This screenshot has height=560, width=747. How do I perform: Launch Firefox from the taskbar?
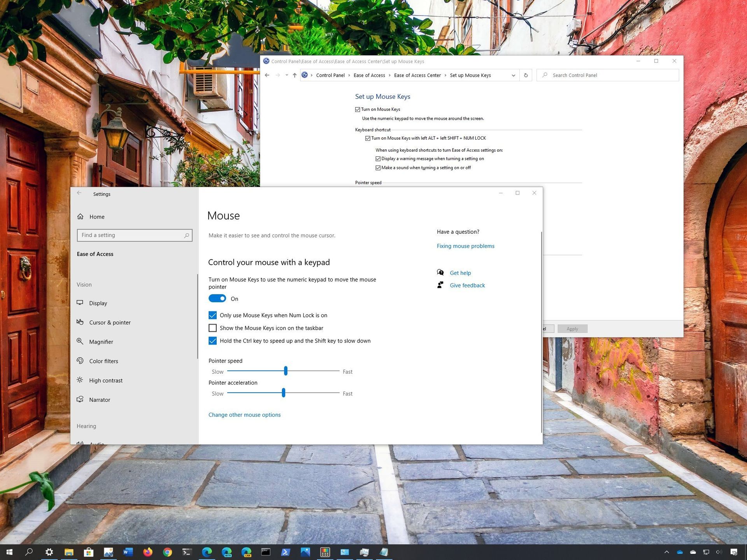point(147,552)
